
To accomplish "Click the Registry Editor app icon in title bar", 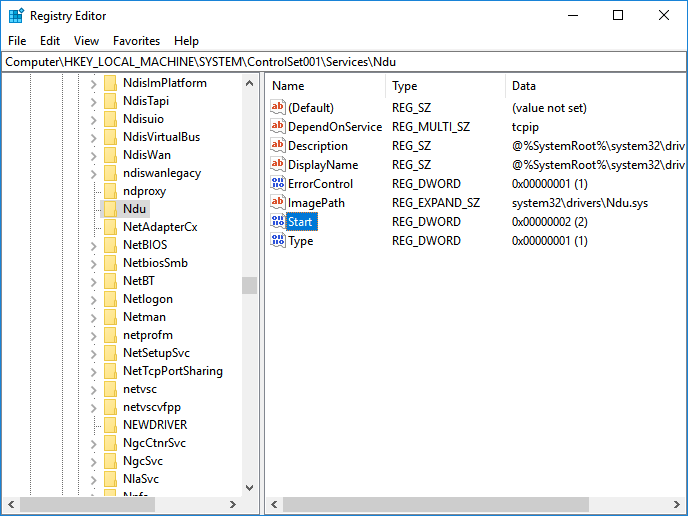I will (16, 15).
